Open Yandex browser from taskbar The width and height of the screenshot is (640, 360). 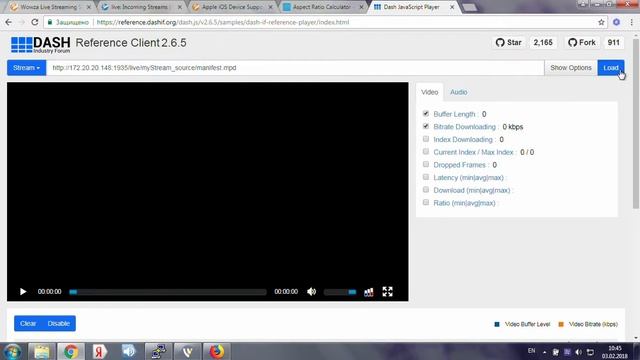100,351
